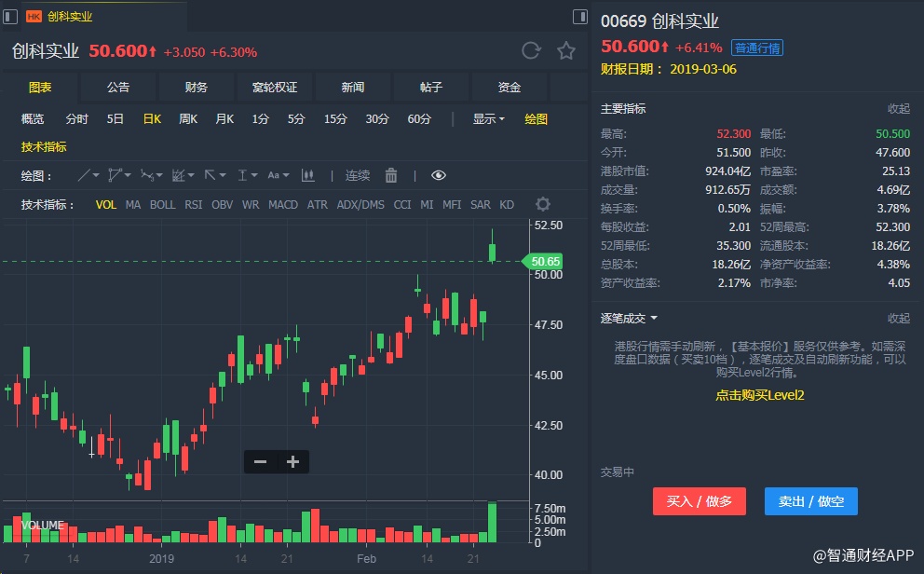The image size is (924, 574).
Task: Enable the ATR indicator
Action: 317,204
